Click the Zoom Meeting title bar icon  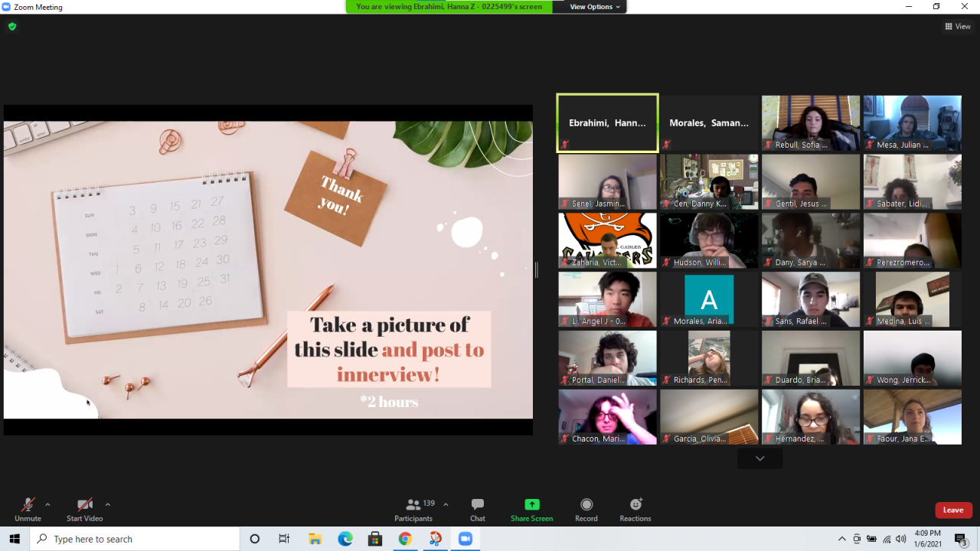click(7, 7)
